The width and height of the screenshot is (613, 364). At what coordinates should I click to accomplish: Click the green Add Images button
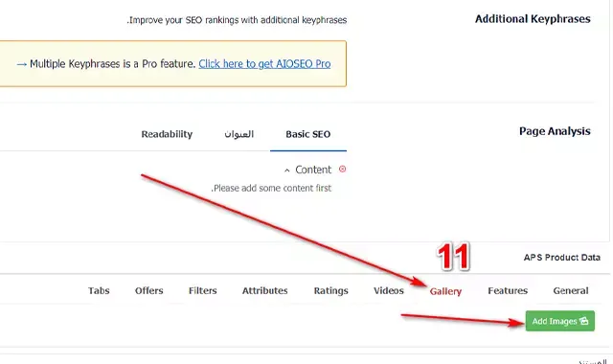click(x=559, y=321)
